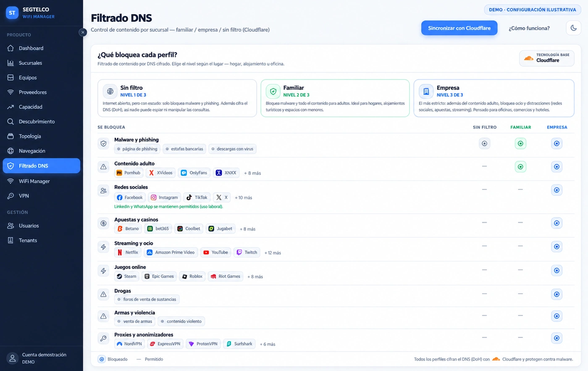Click the bet365 chip
This screenshot has height=371, width=588.
[x=158, y=229]
